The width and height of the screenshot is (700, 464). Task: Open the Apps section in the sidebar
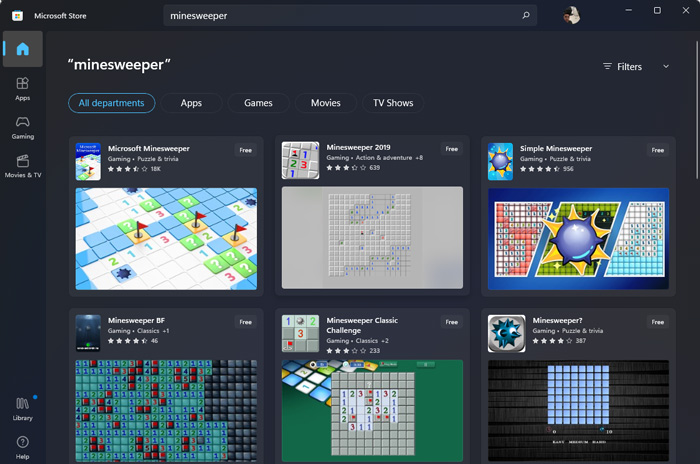(x=23, y=88)
